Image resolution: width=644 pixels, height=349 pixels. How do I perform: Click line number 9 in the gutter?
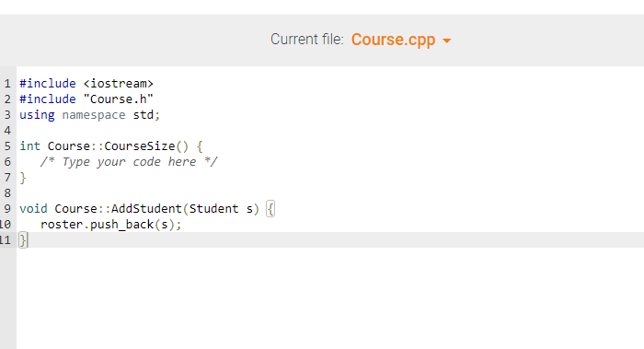click(x=7, y=208)
